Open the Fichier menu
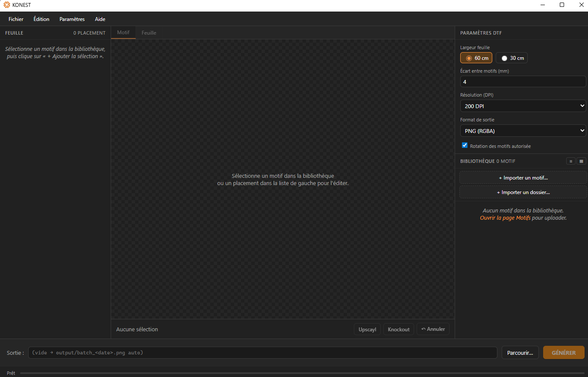 pos(16,19)
